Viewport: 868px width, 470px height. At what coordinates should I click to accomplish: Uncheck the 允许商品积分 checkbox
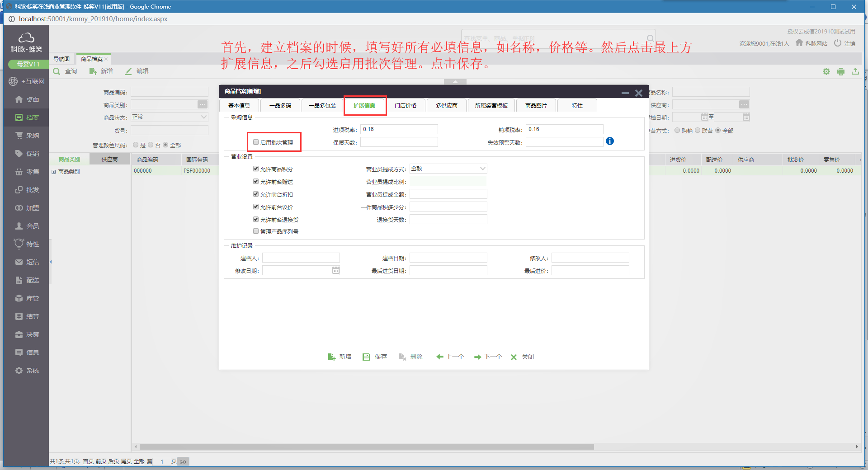pos(256,169)
